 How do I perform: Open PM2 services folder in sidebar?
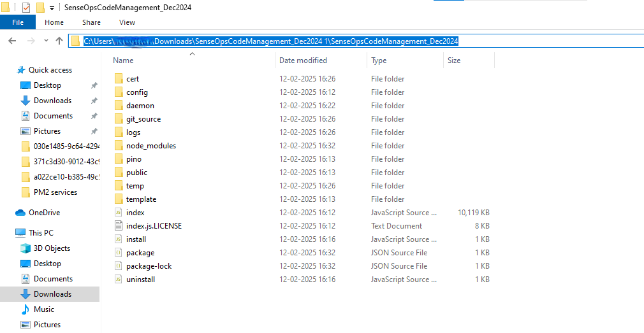tap(55, 192)
